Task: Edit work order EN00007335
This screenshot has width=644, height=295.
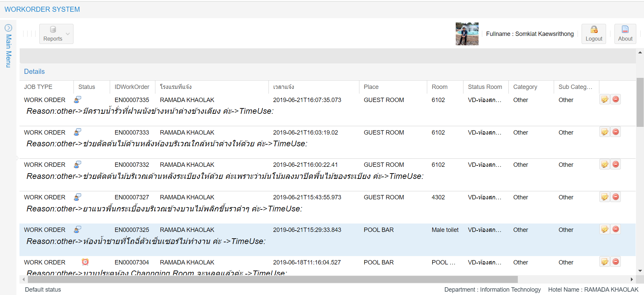Action: coord(604,99)
